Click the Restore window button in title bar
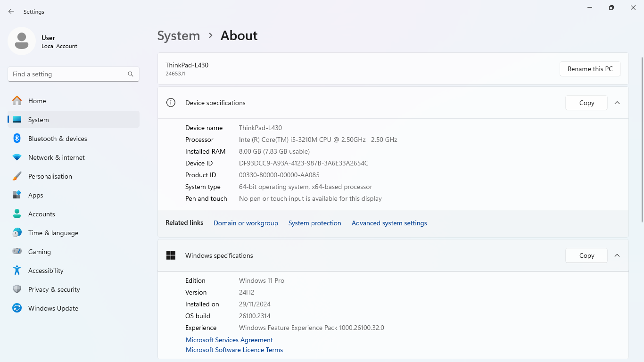Viewport: 644px width, 362px height. click(611, 8)
